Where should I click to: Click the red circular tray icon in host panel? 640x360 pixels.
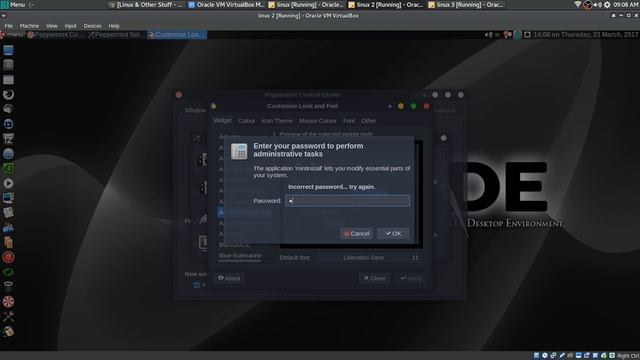[x=588, y=4]
